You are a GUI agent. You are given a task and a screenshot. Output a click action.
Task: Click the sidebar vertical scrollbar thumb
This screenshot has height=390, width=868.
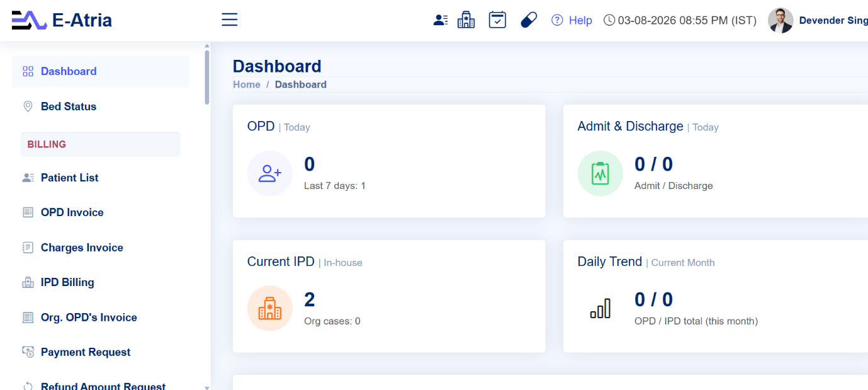[x=206, y=77]
